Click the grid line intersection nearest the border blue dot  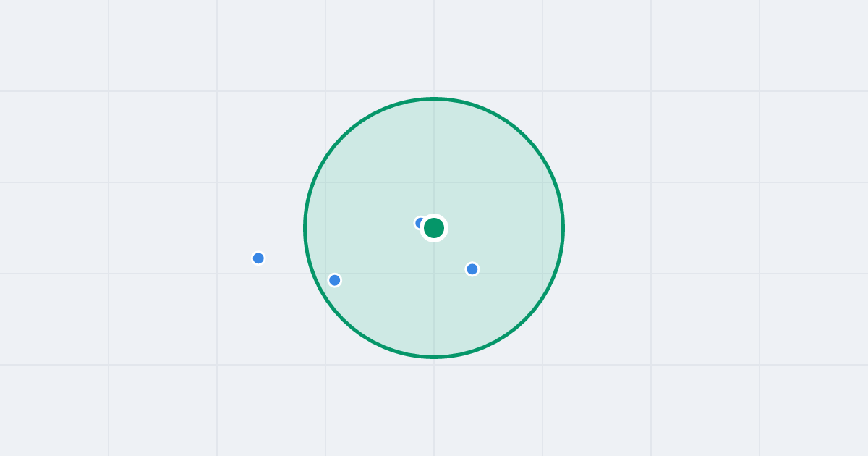click(325, 274)
